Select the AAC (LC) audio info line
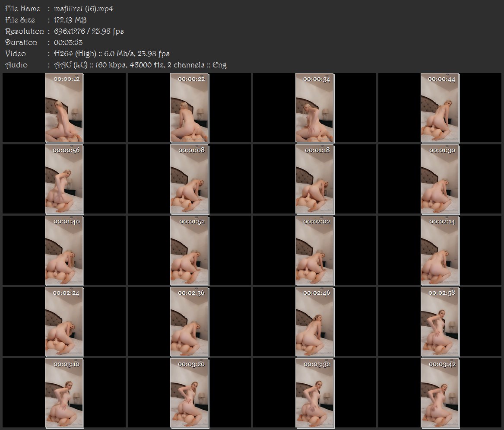Screen dimensions: 504x430 [140, 65]
